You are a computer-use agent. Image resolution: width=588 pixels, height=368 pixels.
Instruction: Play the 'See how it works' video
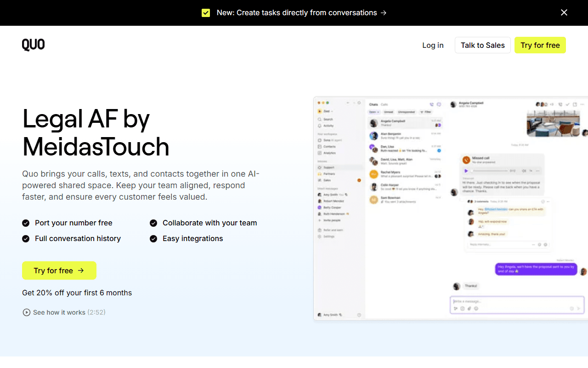point(64,312)
